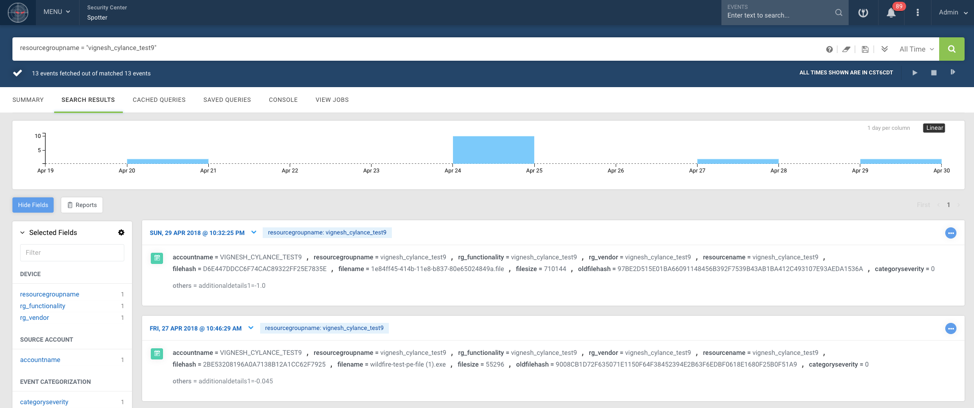The width and height of the screenshot is (974, 408).
Task: Open the Selected Fields gear settings
Action: (x=121, y=233)
